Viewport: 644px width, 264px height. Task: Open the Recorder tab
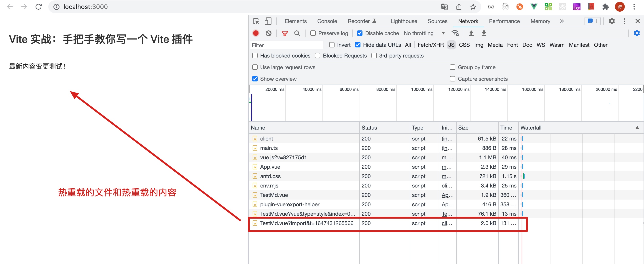pos(362,21)
